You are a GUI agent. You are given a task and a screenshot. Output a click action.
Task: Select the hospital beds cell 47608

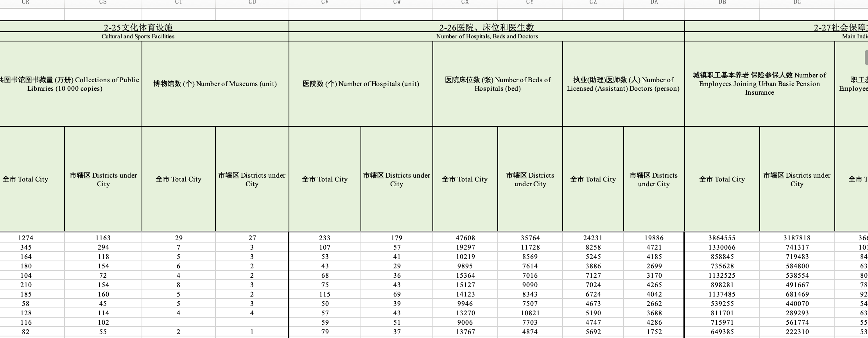tap(465, 238)
